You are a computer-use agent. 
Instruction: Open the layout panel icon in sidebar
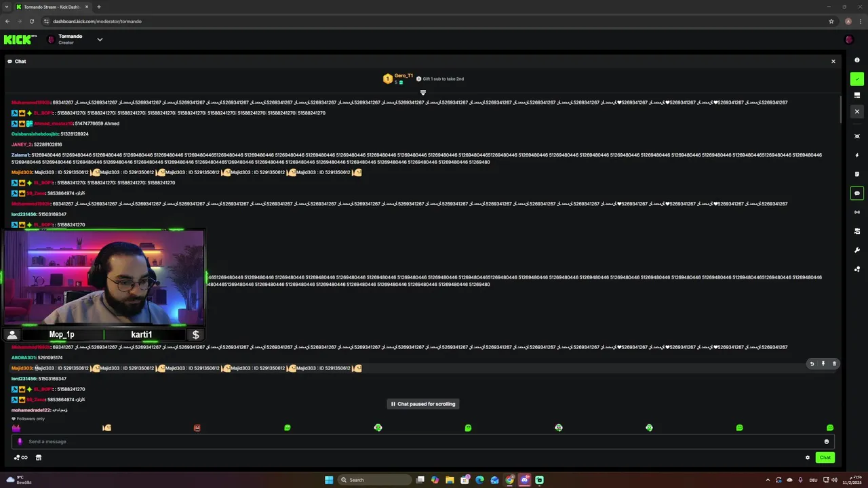pos(856,95)
